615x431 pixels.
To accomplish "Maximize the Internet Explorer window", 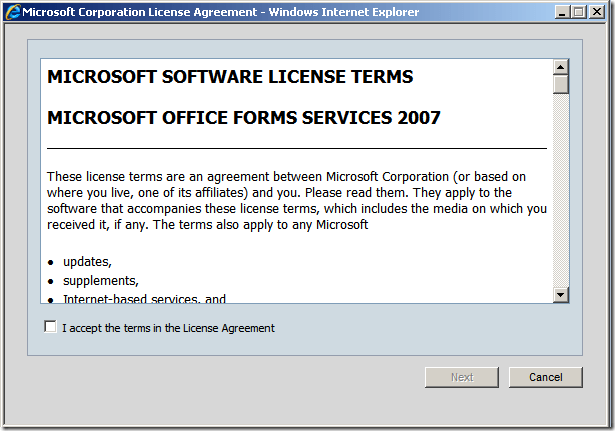I will 579,12.
